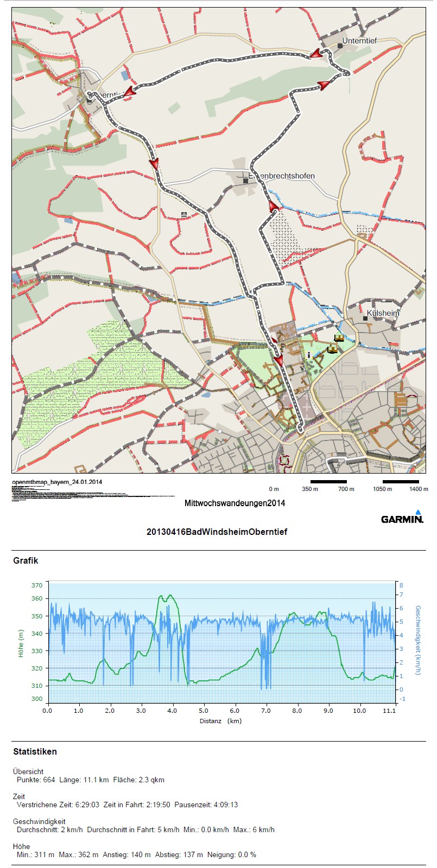The width and height of the screenshot is (437, 868).
Task: Click the red arrow just below Erkenbrechtshofen
Action: (274, 206)
